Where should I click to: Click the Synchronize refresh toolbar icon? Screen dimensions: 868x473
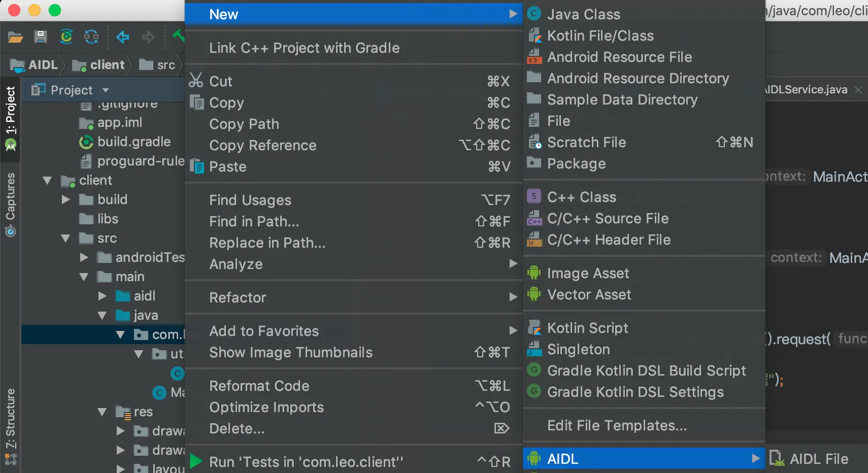91,37
